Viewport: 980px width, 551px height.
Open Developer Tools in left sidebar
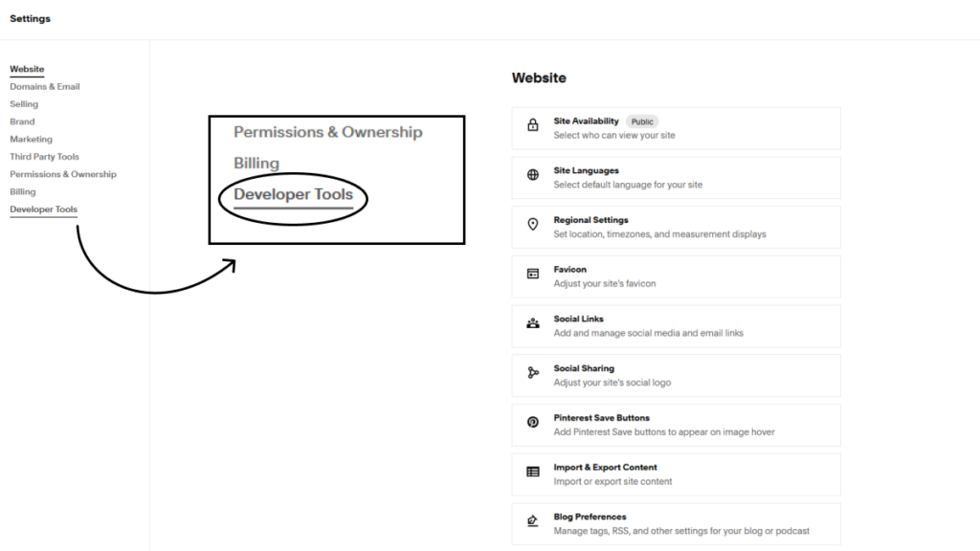coord(44,209)
